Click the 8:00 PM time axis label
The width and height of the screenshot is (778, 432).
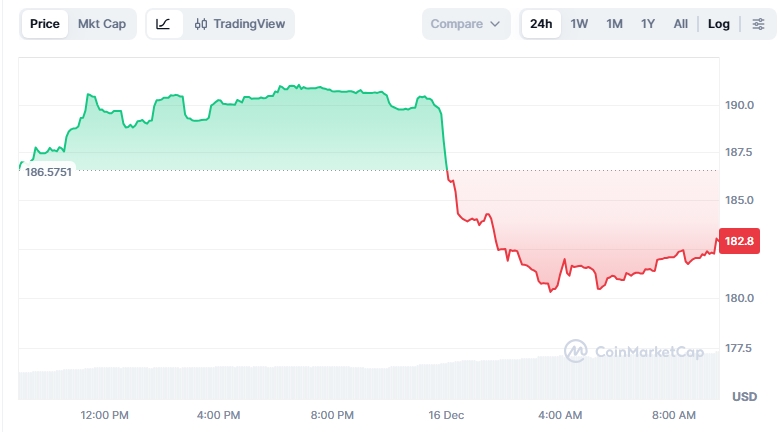pyautogui.click(x=332, y=415)
